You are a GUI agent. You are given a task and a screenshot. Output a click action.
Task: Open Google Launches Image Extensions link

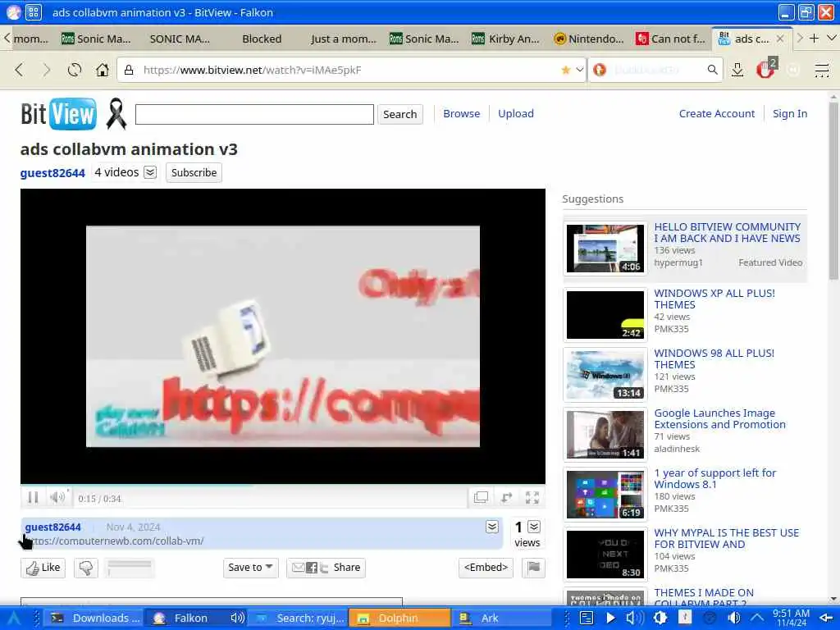[719, 419]
